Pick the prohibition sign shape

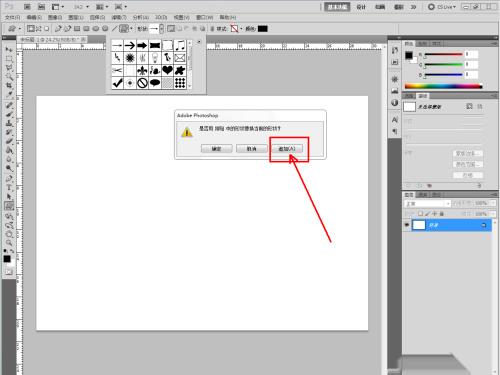[x=142, y=83]
